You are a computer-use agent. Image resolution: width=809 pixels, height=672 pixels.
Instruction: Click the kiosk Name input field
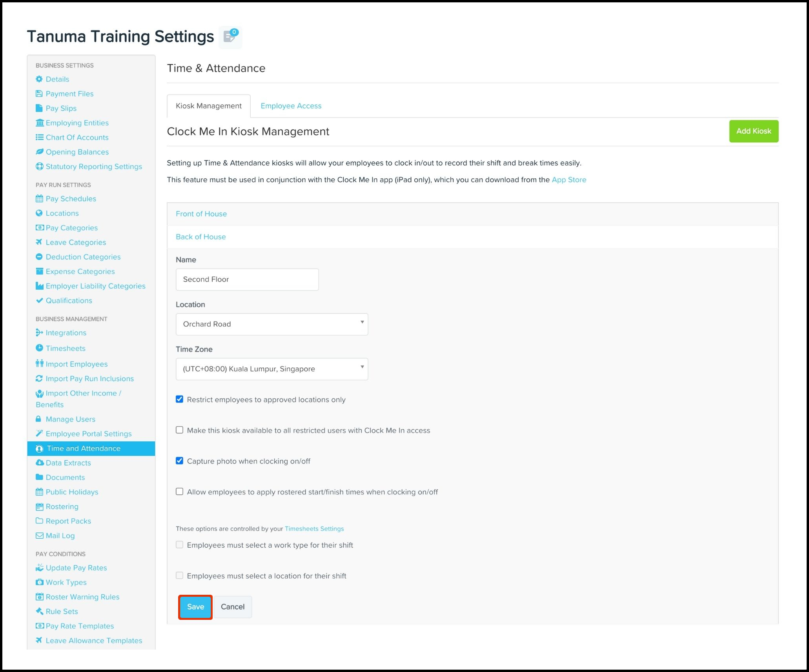pyautogui.click(x=247, y=280)
